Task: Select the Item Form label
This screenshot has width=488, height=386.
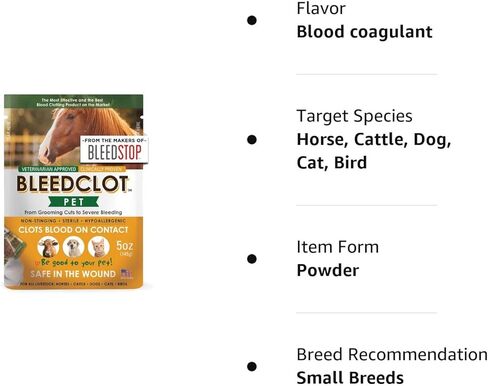Action: pos(338,247)
